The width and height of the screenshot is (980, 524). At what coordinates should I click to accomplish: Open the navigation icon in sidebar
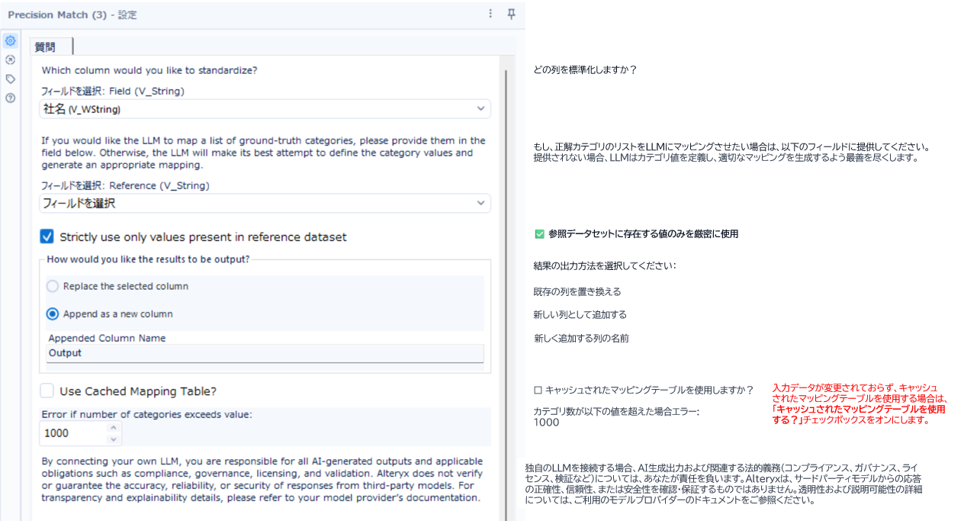tap(11, 59)
